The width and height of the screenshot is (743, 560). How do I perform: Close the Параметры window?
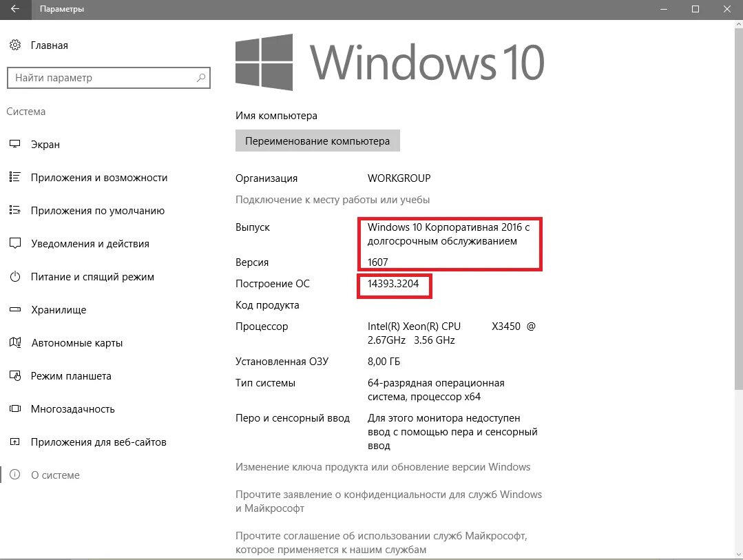[727, 9]
